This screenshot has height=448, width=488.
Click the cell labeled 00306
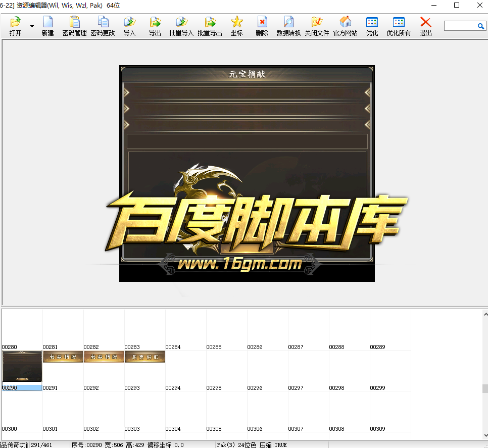[268, 412]
